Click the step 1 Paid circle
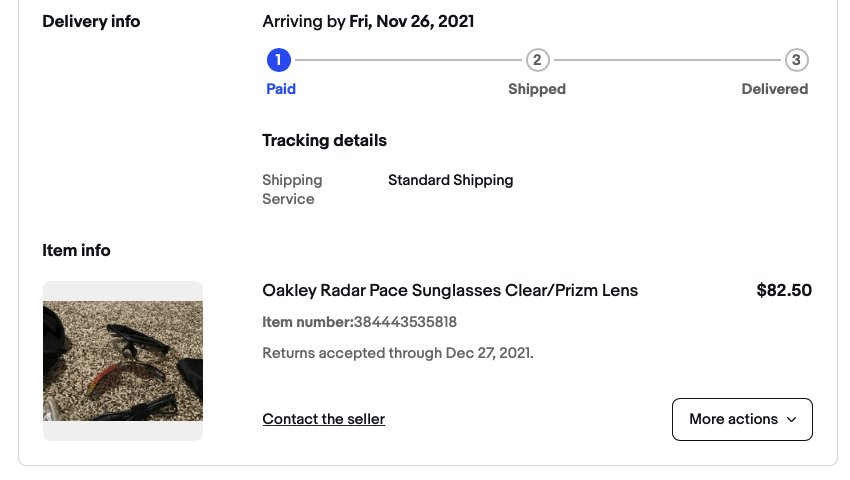Screen dimensions: 850x480 click(279, 60)
